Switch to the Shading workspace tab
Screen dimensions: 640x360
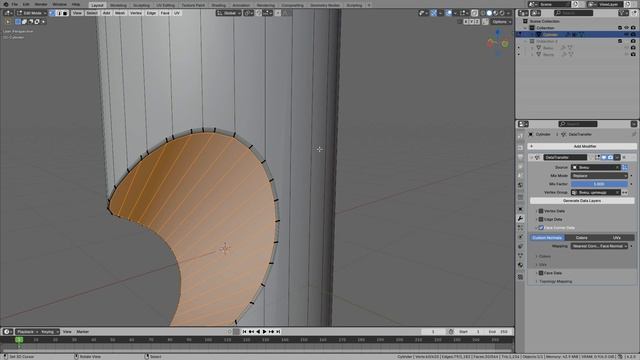tap(218, 5)
